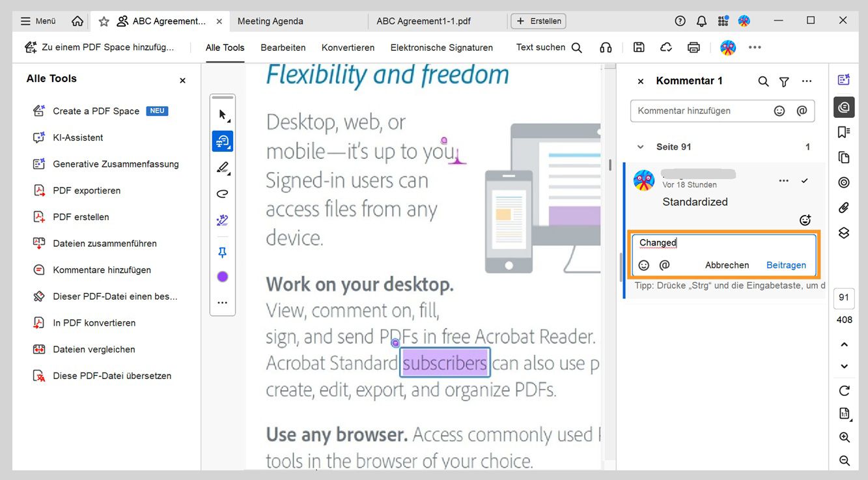Open the Konvertieren tab

coord(348,48)
